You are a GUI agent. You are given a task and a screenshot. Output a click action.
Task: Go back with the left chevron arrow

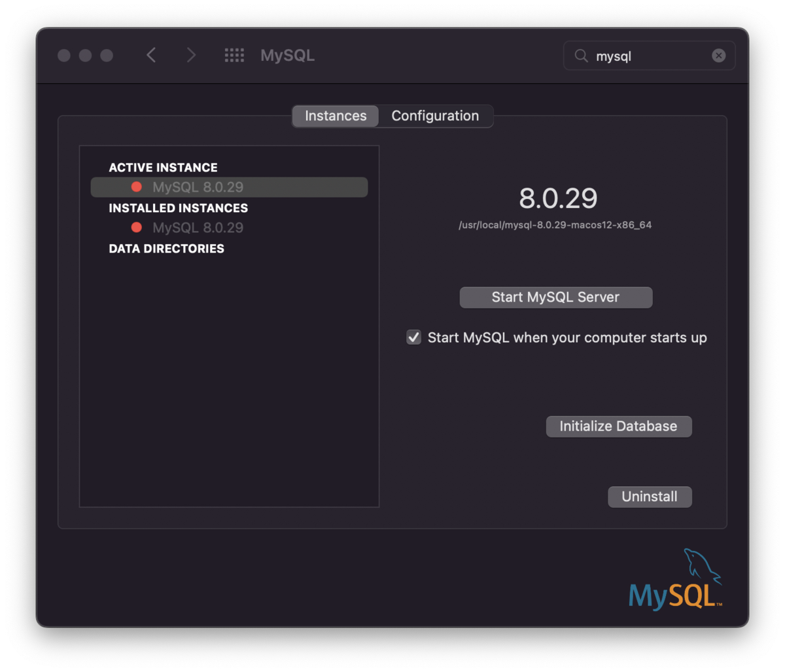(151, 56)
